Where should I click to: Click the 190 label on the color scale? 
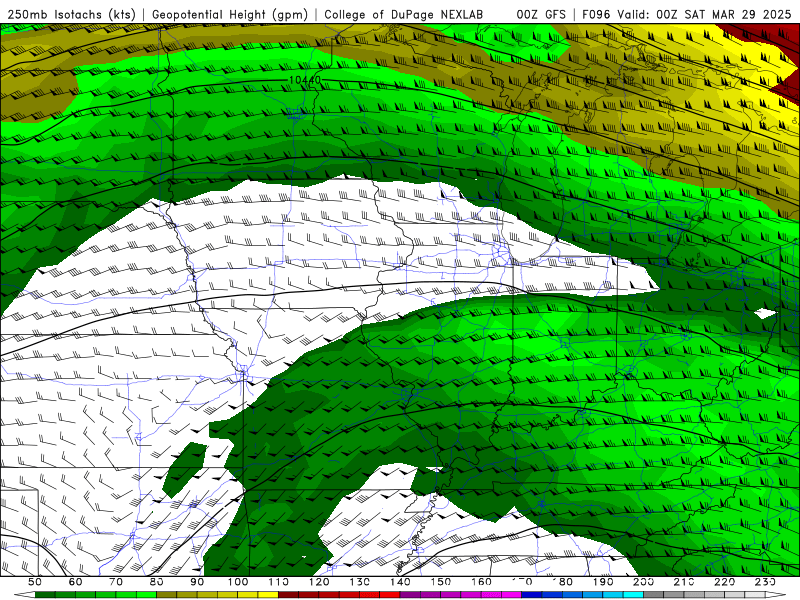(x=603, y=582)
